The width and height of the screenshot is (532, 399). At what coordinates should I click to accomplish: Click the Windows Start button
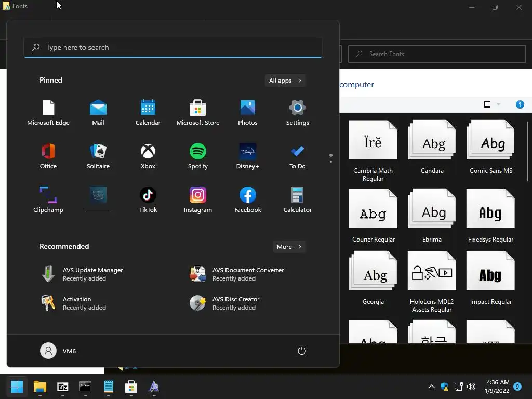(17, 387)
